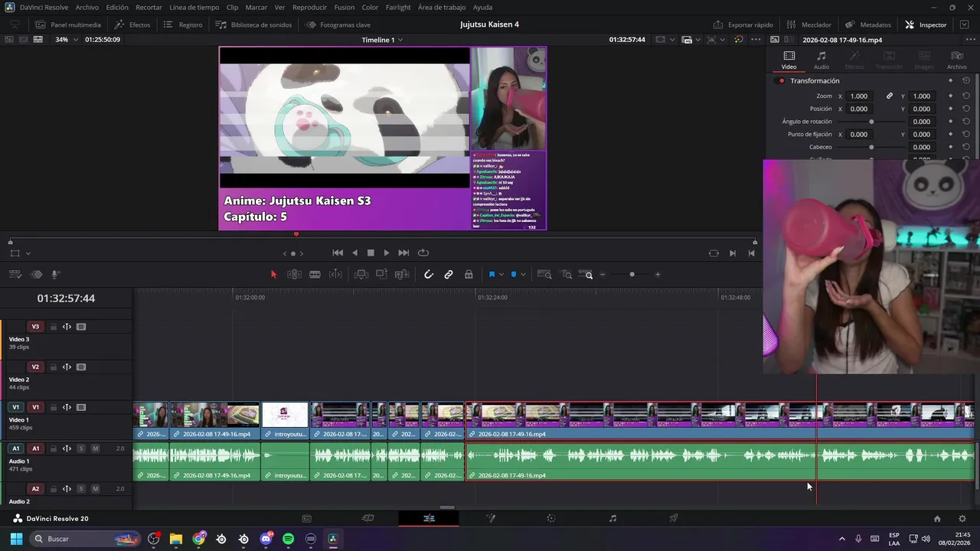Viewport: 980px width, 551px height.
Task: Open the Panel multimedia panel
Action: pyautogui.click(x=67, y=24)
